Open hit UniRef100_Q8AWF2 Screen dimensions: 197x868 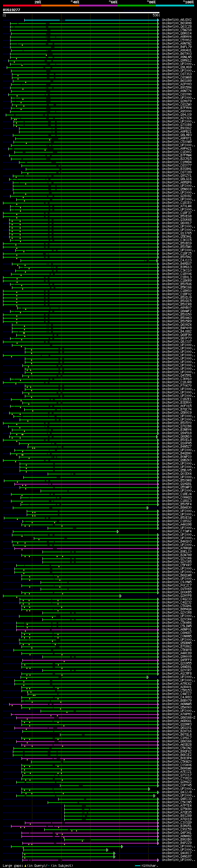177,311
